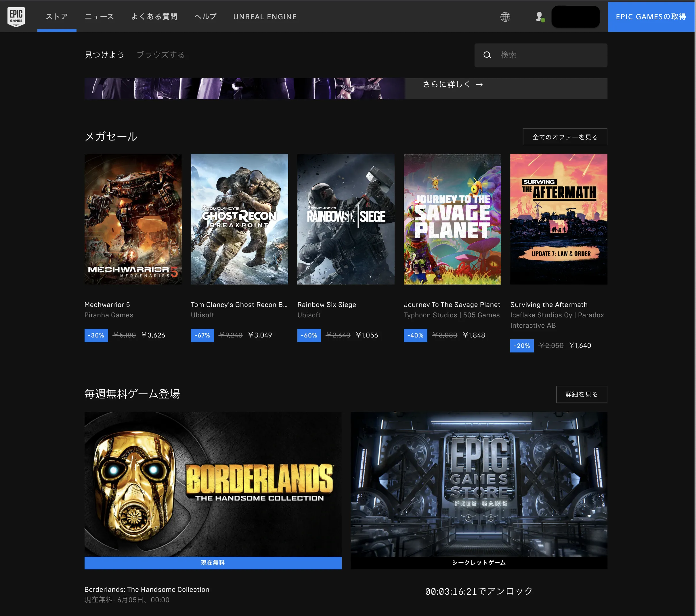The width and height of the screenshot is (696, 616).
Task: Switch to the 見つけよう tab
Action: (x=104, y=55)
